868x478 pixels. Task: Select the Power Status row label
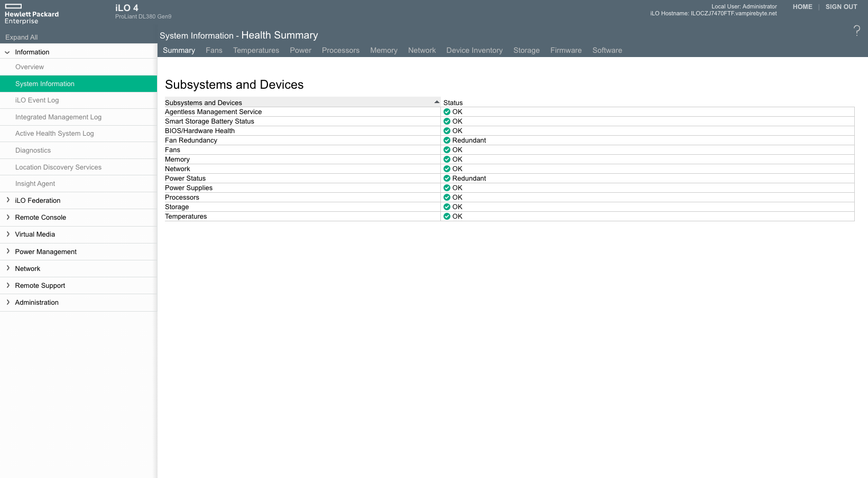point(185,179)
